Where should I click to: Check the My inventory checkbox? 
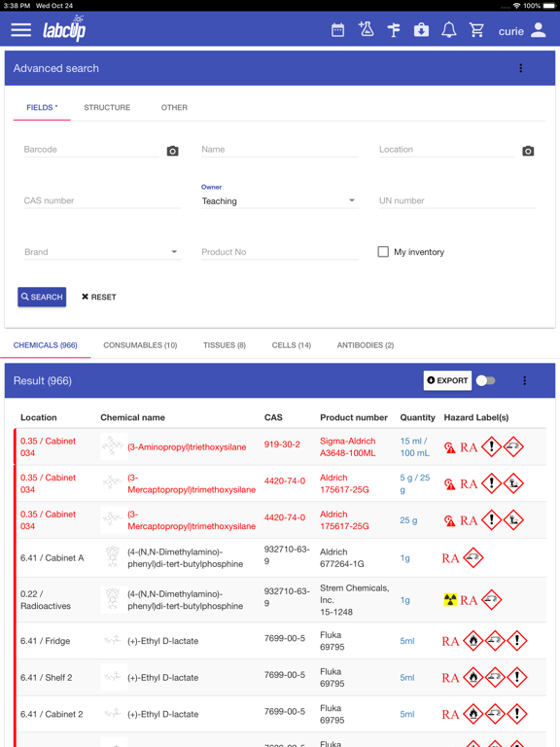[383, 252]
